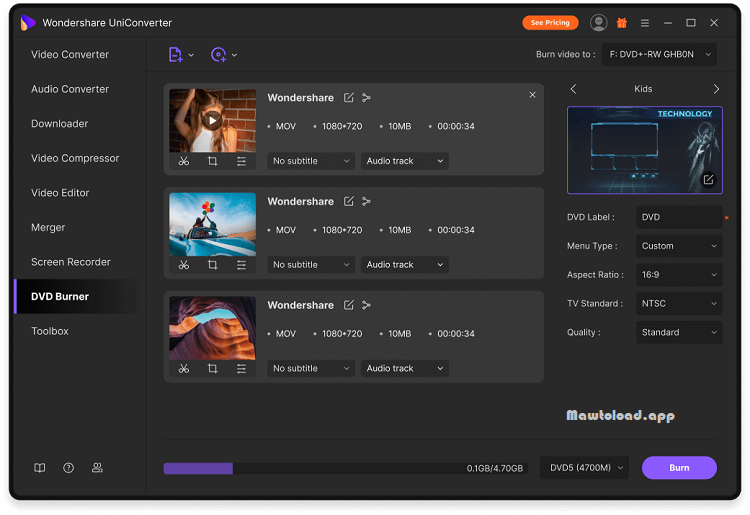The image size is (750, 515).
Task: Open Audio track dropdown for first video
Action: click(x=405, y=161)
